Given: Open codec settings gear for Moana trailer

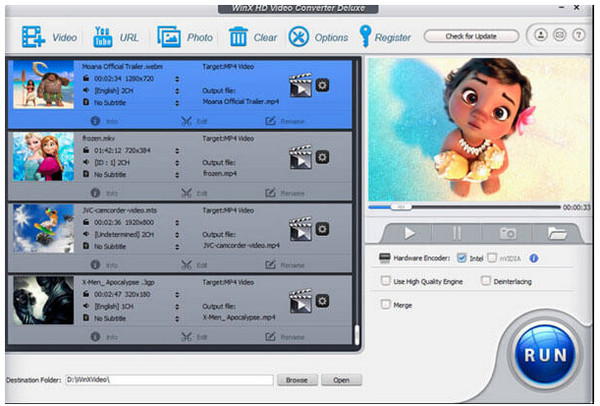Looking at the screenshot, I should pos(322,85).
